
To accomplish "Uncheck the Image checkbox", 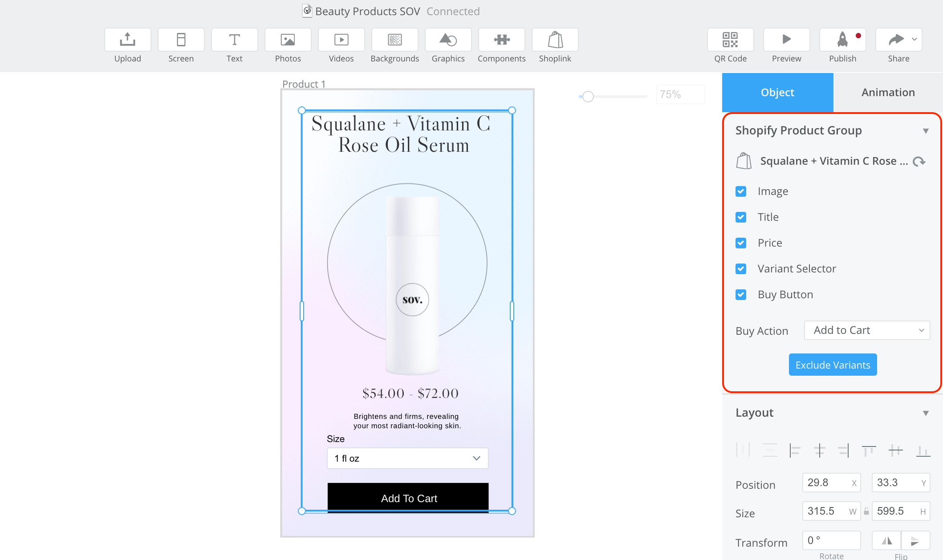I will (x=741, y=191).
